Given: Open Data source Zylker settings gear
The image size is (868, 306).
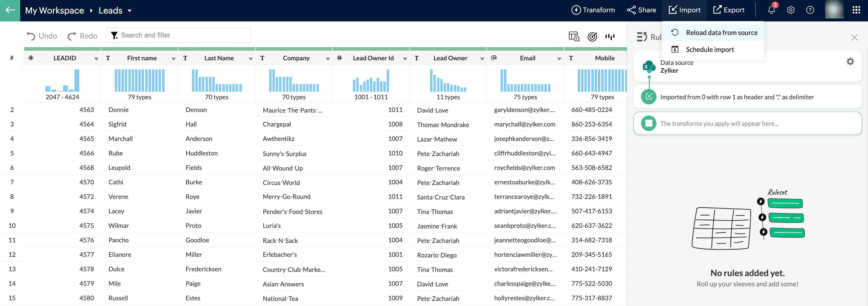Looking at the screenshot, I should coord(850,61).
